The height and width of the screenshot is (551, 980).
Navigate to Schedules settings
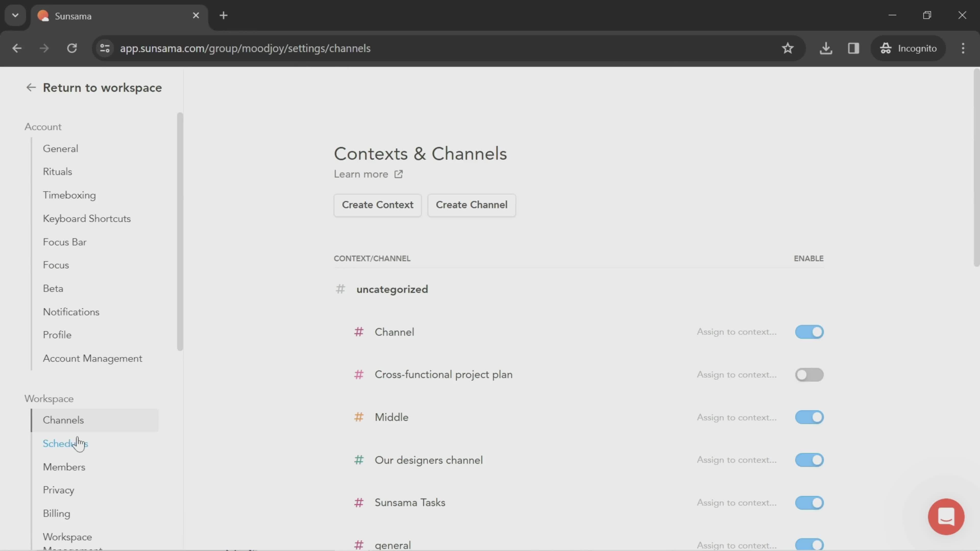tap(65, 443)
